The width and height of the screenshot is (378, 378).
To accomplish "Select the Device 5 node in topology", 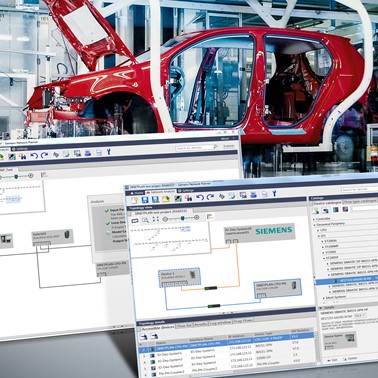I will [x=179, y=278].
